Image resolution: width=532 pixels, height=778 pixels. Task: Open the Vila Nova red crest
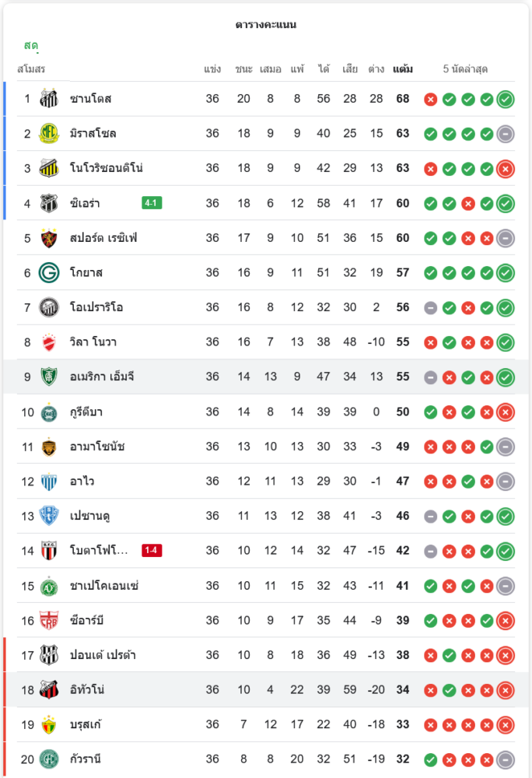pyautogui.click(x=49, y=342)
